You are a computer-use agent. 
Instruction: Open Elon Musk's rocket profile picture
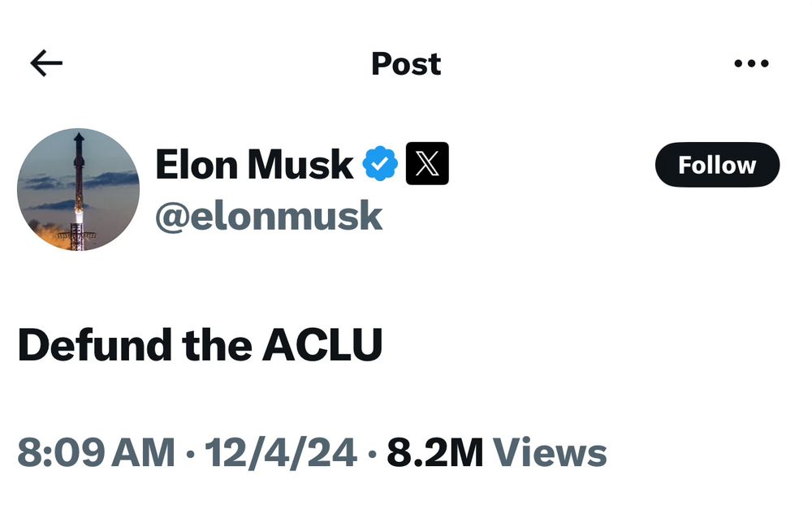[78, 189]
